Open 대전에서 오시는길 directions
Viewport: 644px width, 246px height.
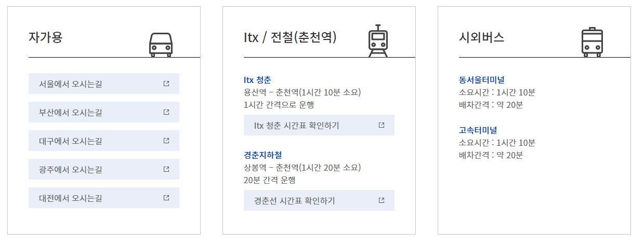(x=104, y=198)
